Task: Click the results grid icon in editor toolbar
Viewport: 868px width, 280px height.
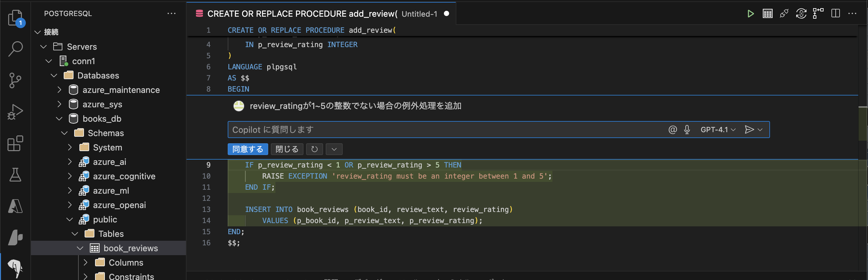Action: coord(768,14)
